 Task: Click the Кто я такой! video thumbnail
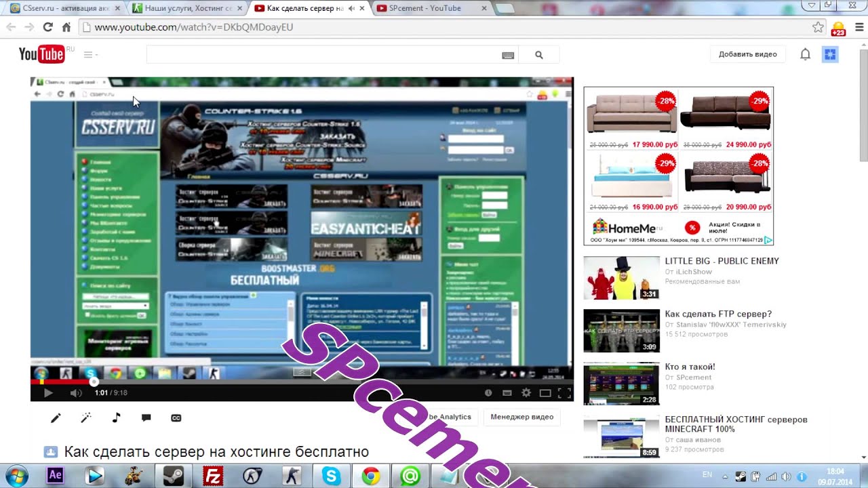click(621, 384)
